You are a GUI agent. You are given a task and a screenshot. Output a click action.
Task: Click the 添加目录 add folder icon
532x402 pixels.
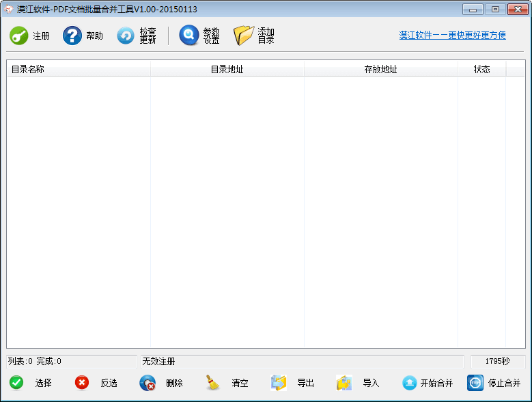click(244, 36)
